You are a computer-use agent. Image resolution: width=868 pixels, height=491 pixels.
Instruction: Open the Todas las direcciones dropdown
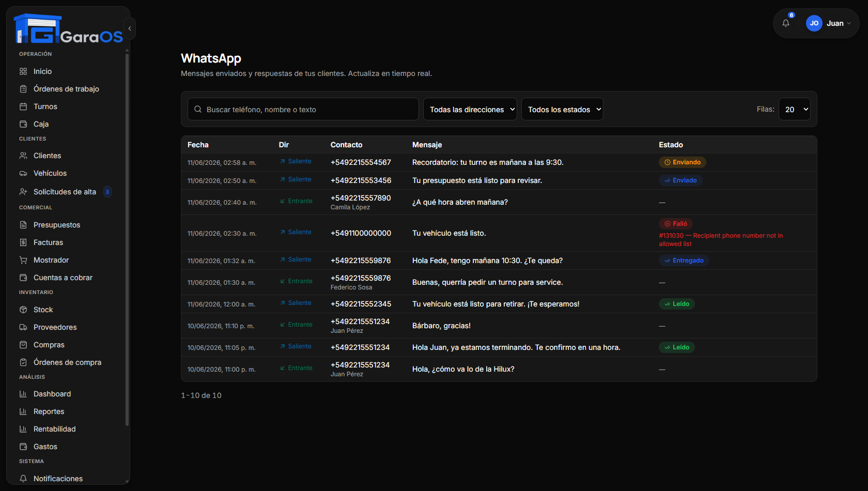click(470, 109)
